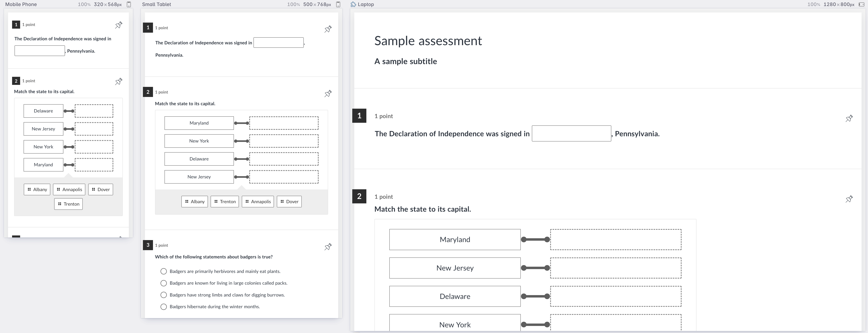Pin question 1 in the Laptop preview
Viewport: 868px width, 333px height.
point(849,118)
